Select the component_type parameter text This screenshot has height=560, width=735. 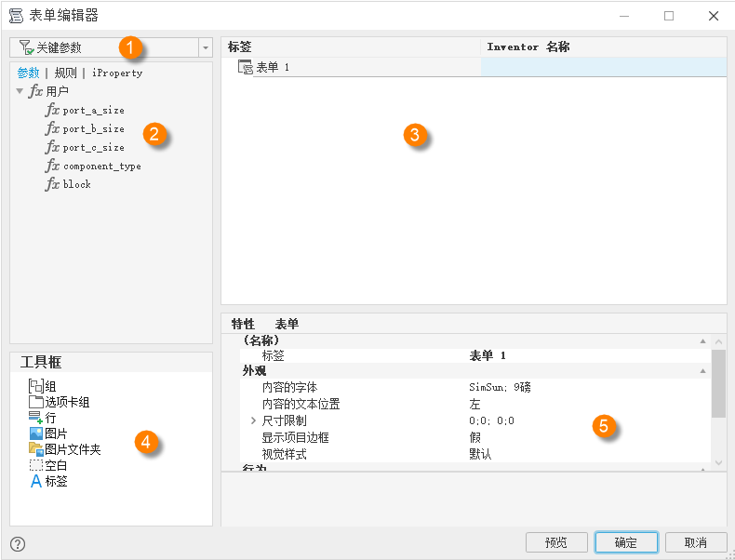(x=102, y=167)
